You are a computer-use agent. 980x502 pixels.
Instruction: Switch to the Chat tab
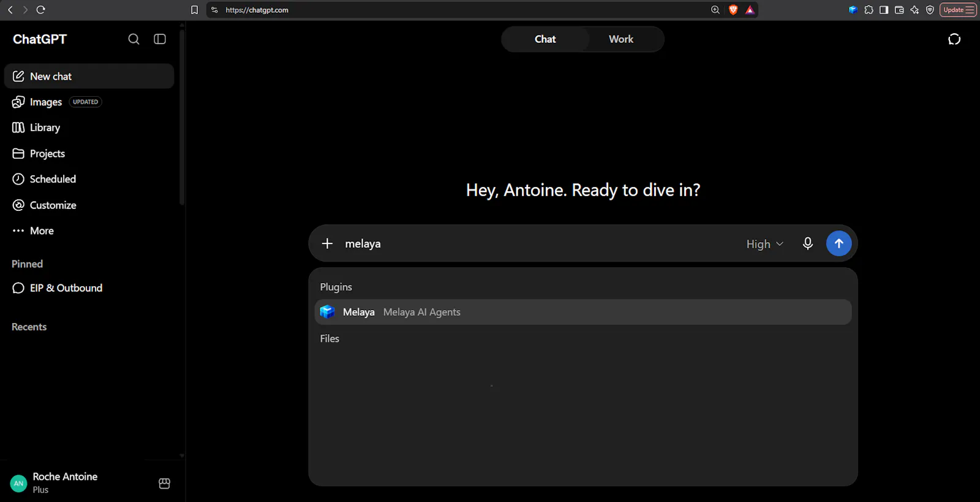coord(545,39)
